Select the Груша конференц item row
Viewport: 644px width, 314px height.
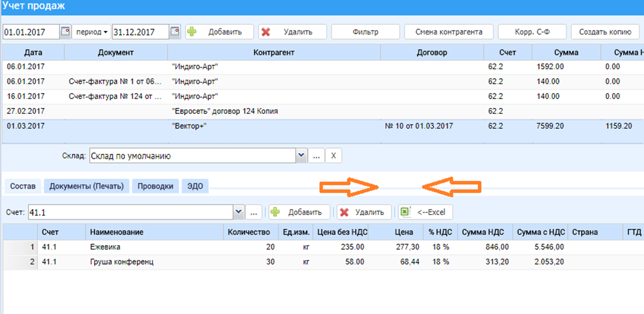323,262
